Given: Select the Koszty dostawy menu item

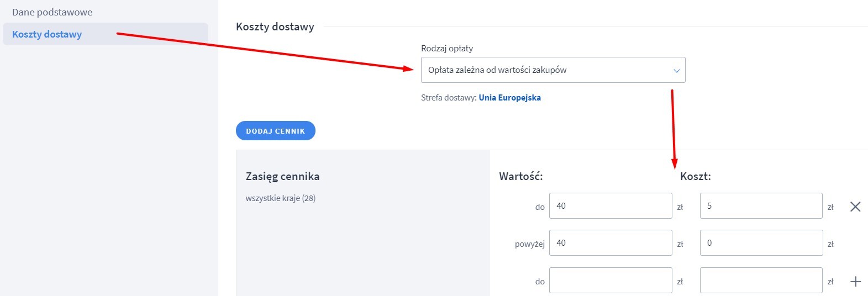Looking at the screenshot, I should [x=106, y=34].
